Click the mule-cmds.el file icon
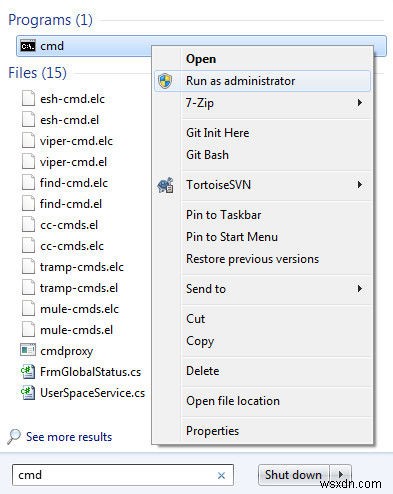Screen dimensions: 393x494 (x=28, y=330)
